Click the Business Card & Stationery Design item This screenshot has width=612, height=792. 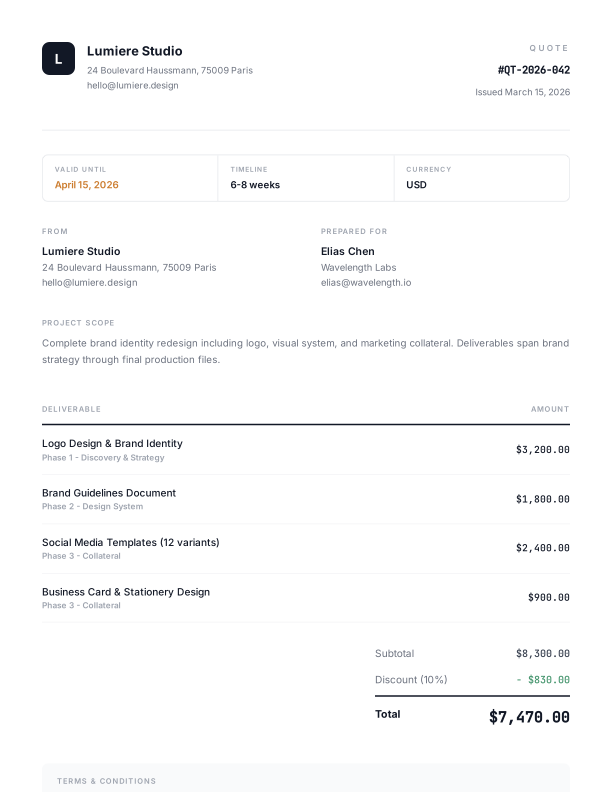pos(126,592)
